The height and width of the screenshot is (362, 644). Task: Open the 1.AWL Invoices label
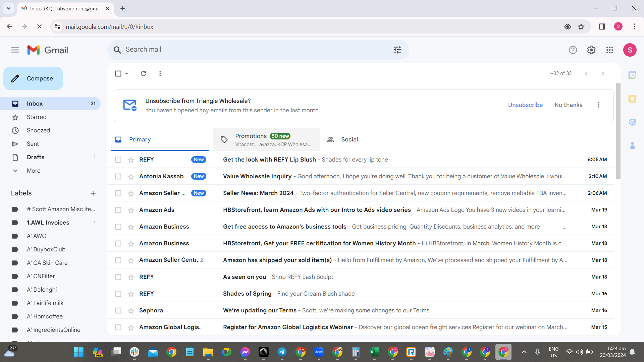pos(48,223)
